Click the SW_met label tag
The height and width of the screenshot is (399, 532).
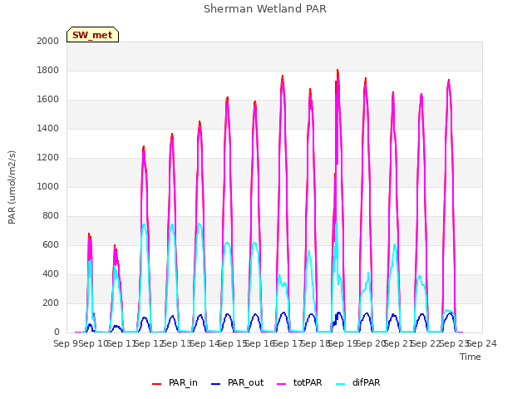92,35
